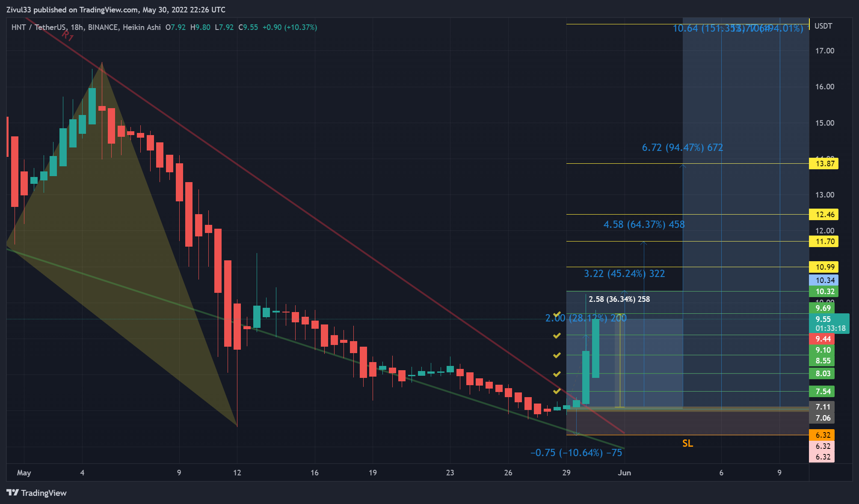The width and height of the screenshot is (859, 504).
Task: Click the yellow 10.99 price label
Action: [824, 267]
